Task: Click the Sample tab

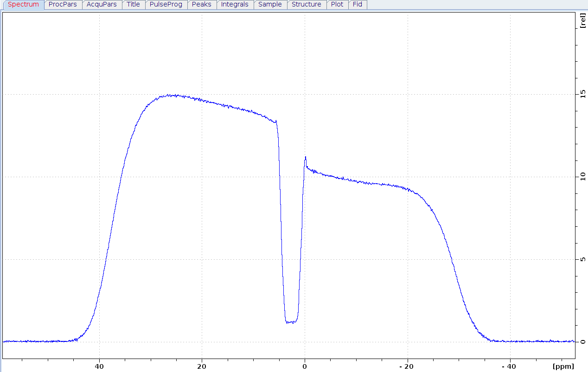Action: pyautogui.click(x=270, y=5)
